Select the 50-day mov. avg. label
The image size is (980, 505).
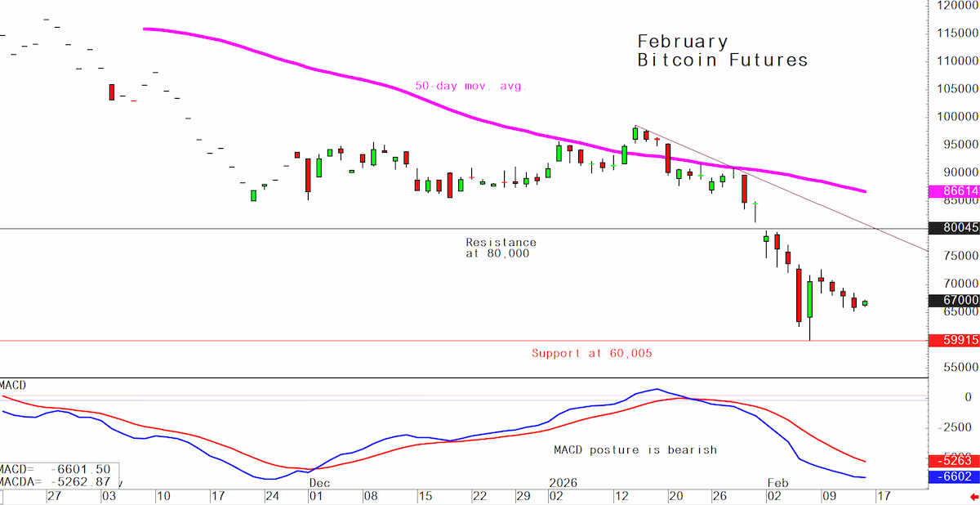point(471,85)
